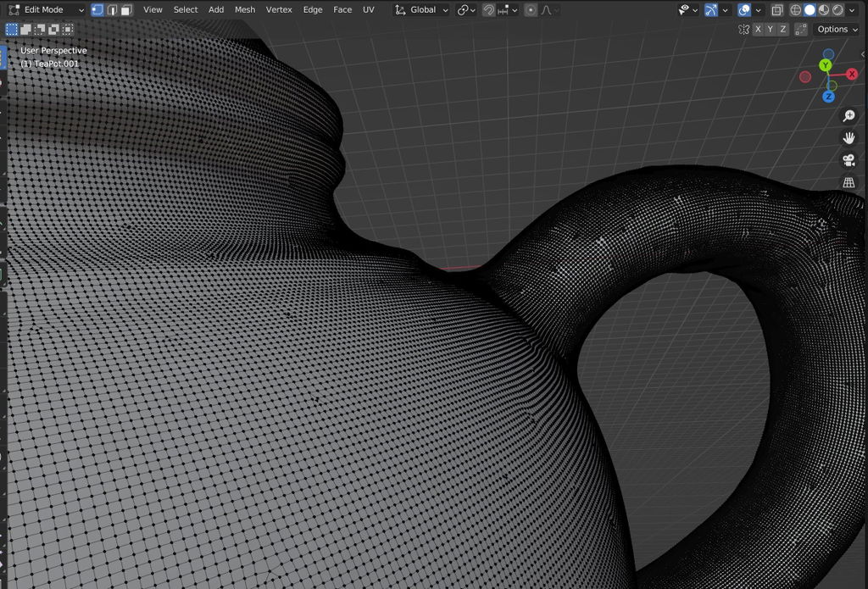
Task: Click the mesh symmetry butterfly icon
Action: tap(743, 30)
